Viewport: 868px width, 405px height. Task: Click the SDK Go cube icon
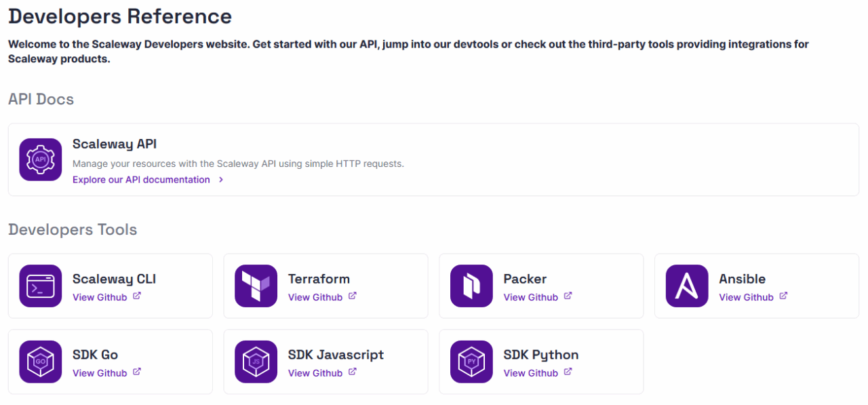[x=41, y=362]
